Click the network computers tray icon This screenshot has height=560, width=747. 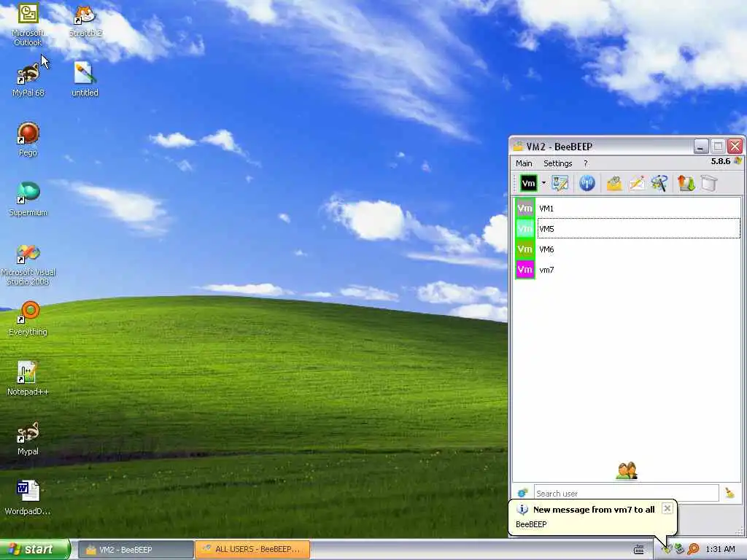click(x=679, y=550)
